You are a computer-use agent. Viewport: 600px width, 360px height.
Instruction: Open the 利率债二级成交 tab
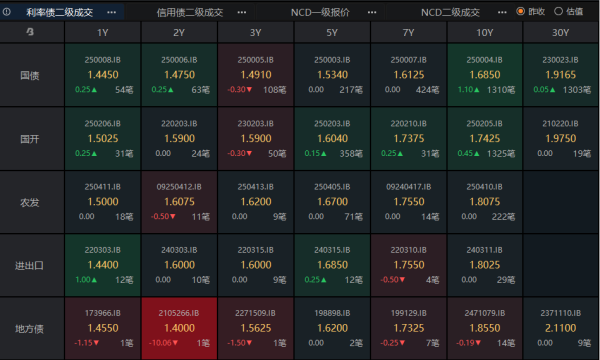(59, 12)
